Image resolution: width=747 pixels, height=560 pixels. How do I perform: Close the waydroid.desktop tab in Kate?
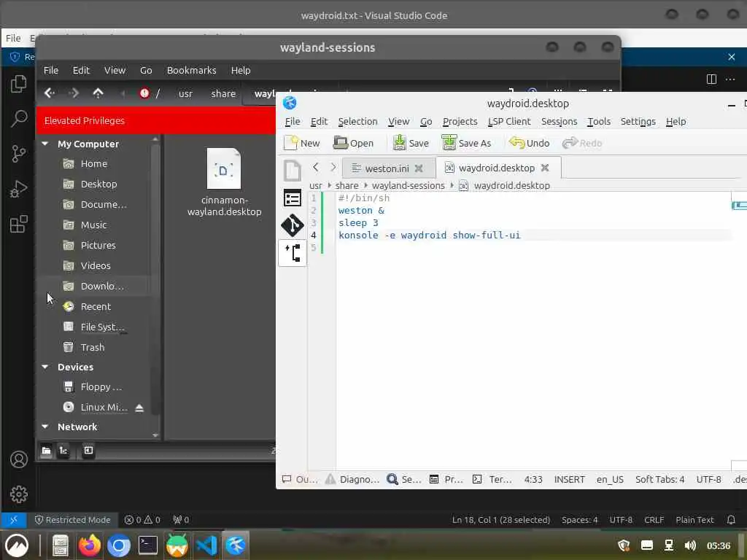(545, 168)
